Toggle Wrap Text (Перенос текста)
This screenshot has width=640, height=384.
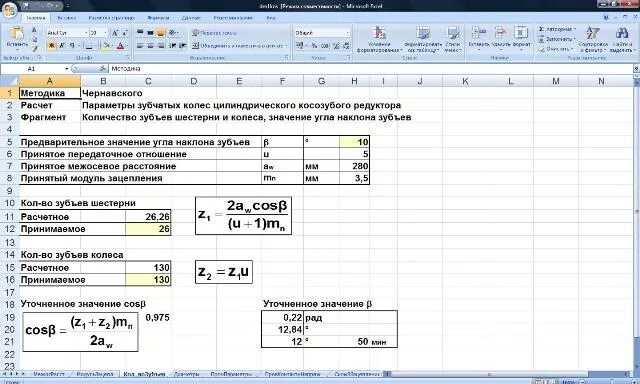pyautogui.click(x=215, y=33)
